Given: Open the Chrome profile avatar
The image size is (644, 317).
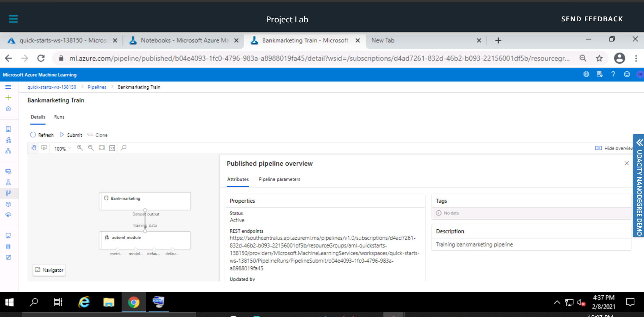Looking at the screenshot, I should coord(619,58).
